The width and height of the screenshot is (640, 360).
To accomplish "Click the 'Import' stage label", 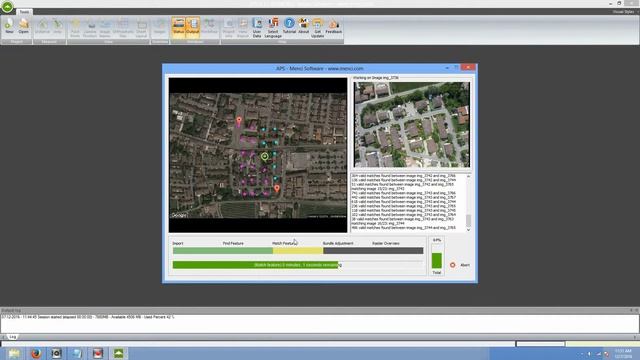I will pos(178,243).
